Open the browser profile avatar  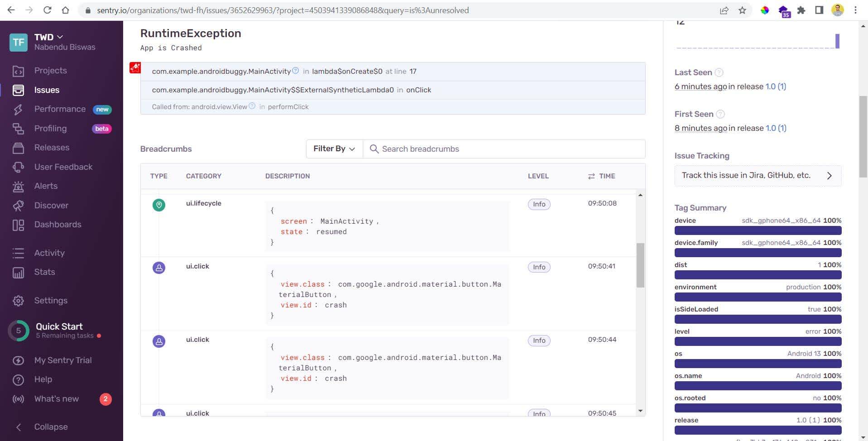point(838,10)
